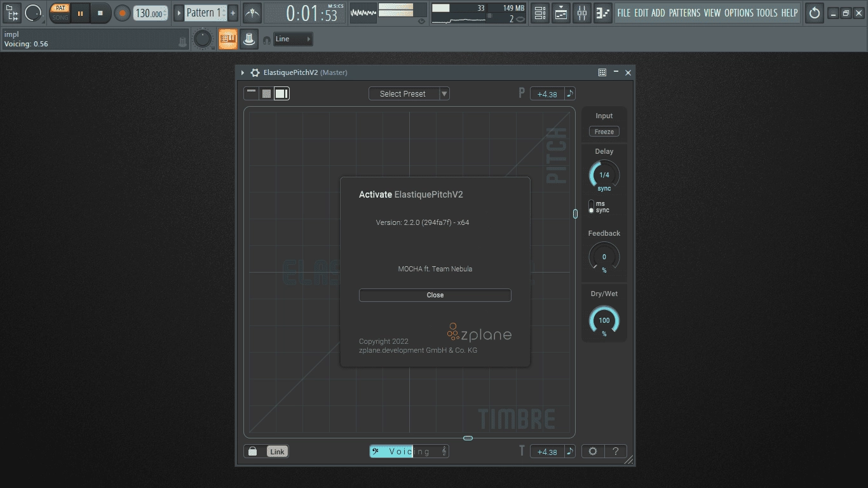868x488 pixels.
Task: Stop playback with the stop button
Action: [100, 13]
